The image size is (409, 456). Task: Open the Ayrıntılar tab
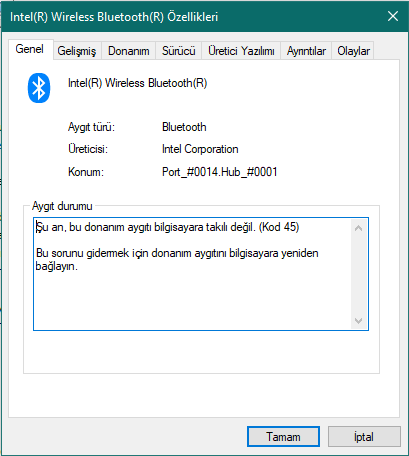(306, 51)
